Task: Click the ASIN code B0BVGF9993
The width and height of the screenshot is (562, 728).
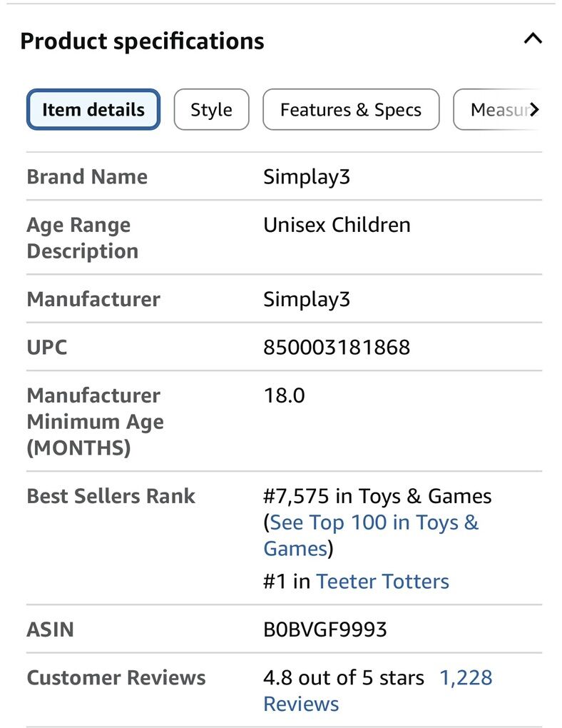Action: [x=325, y=630]
